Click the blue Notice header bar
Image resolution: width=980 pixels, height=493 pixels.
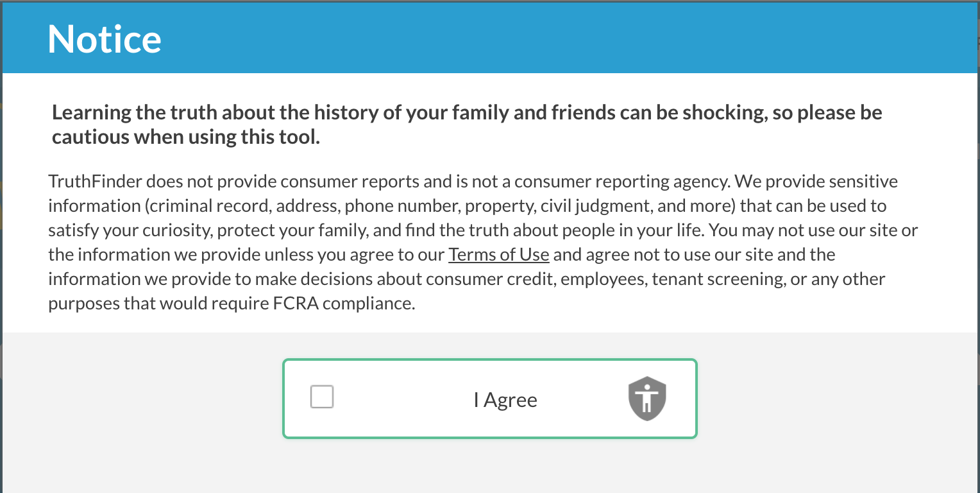[x=577, y=39]
